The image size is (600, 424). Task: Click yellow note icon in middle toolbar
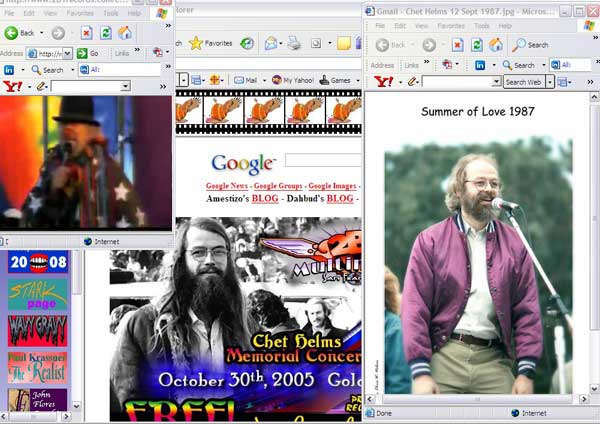pyautogui.click(x=344, y=43)
